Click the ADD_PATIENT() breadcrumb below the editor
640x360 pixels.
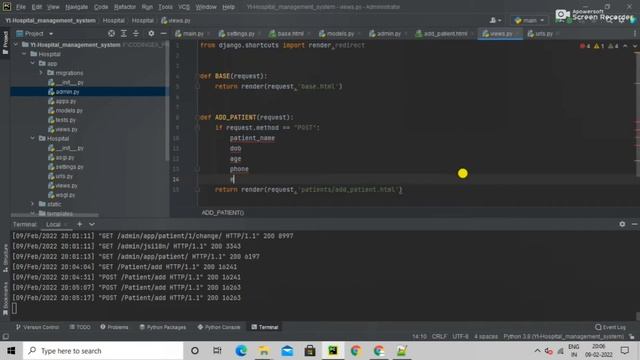(x=222, y=213)
